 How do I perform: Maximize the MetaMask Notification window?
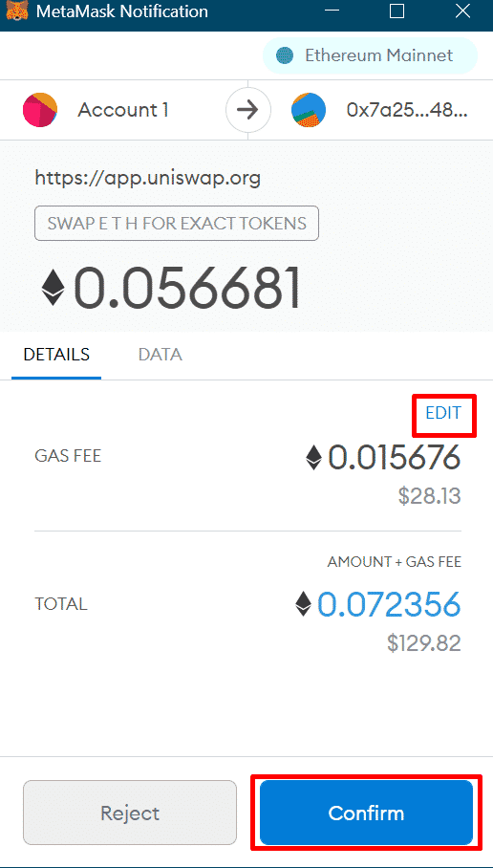point(397,11)
